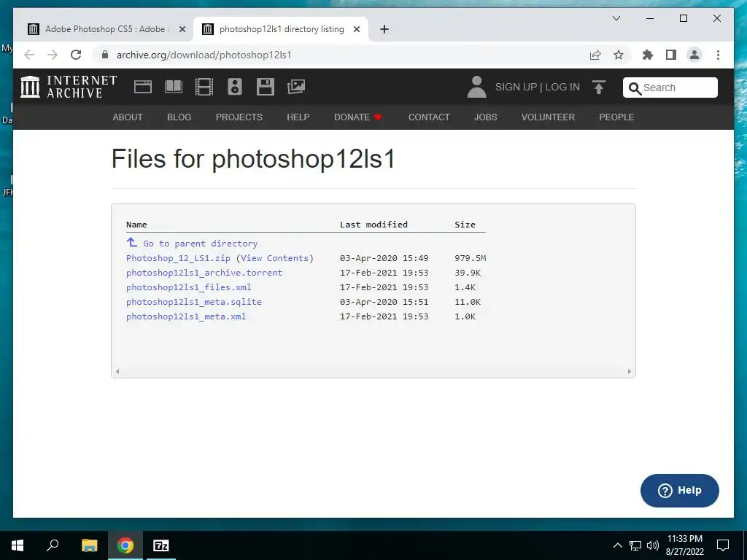Click the blue Help button
This screenshot has width=747, height=560.
click(x=679, y=491)
